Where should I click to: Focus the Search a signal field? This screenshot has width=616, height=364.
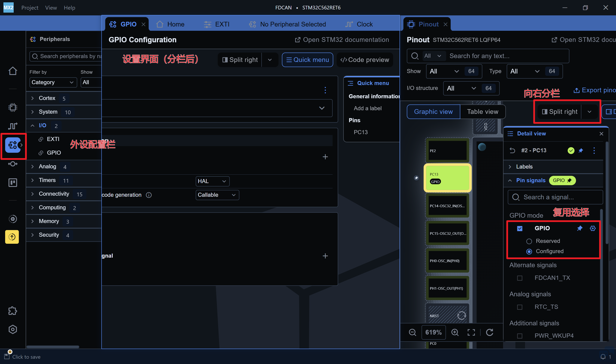pos(555,197)
